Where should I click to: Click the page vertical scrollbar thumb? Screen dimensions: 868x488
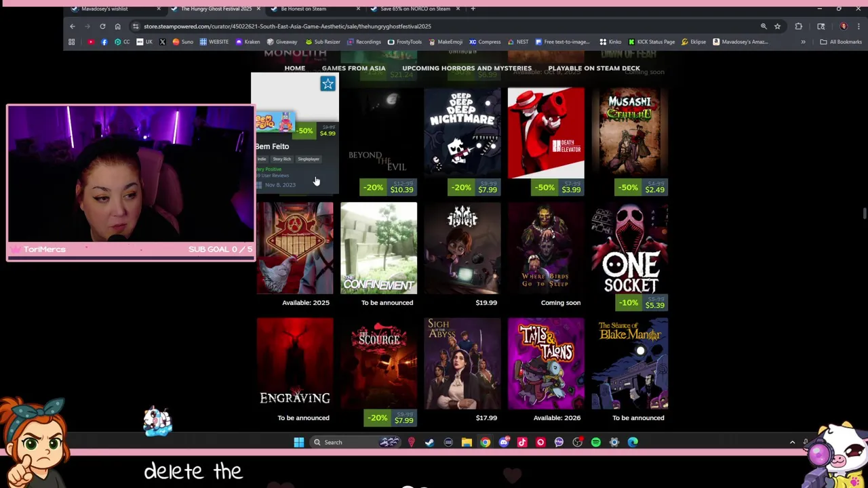(x=864, y=214)
